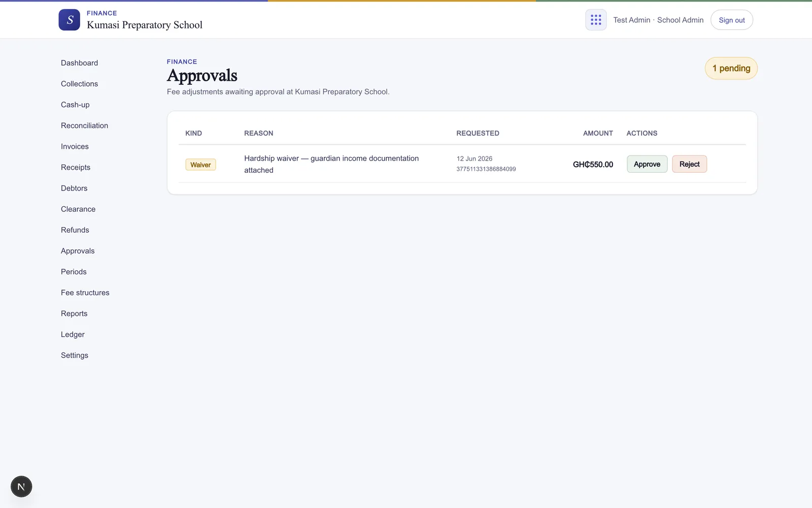Approve the hardship waiver request
812x508 pixels.
(647, 164)
